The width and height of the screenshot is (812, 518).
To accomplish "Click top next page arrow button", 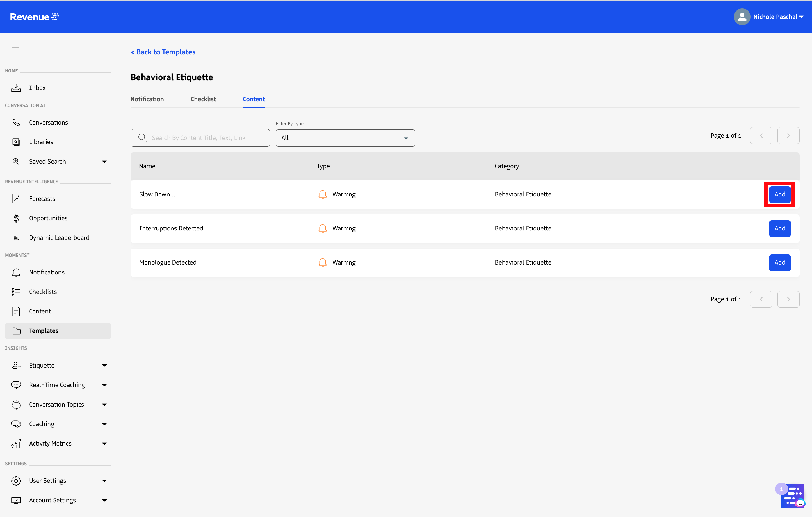I will click(x=788, y=136).
